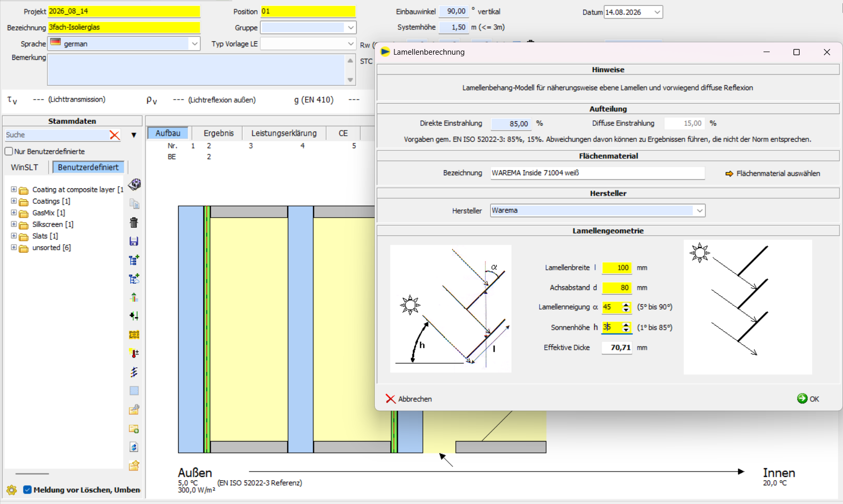
Task: Click the black filter triangle beside search
Action: 134,135
